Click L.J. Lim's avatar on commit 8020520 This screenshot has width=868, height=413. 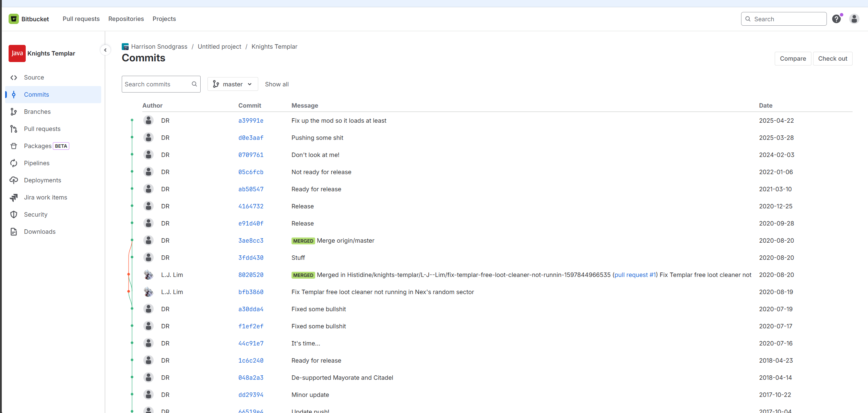pyautogui.click(x=148, y=275)
